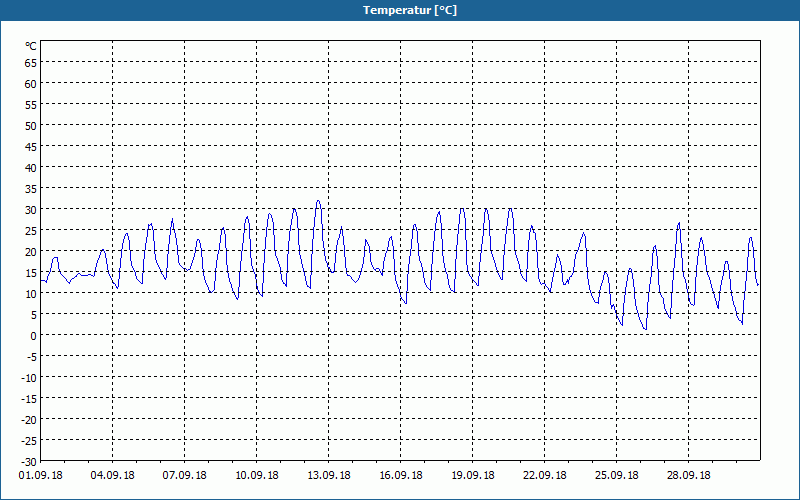Click the 35 y-axis label
This screenshot has height=500, width=800.
click(31, 189)
